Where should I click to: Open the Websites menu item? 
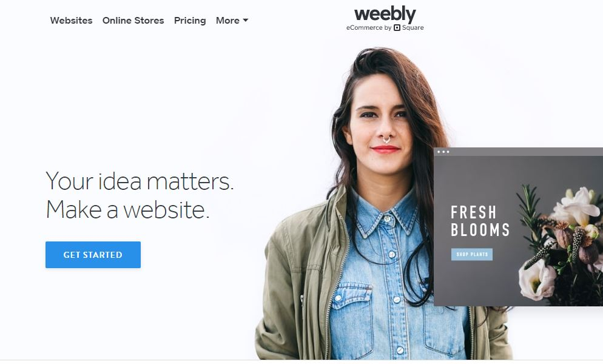[x=71, y=21]
